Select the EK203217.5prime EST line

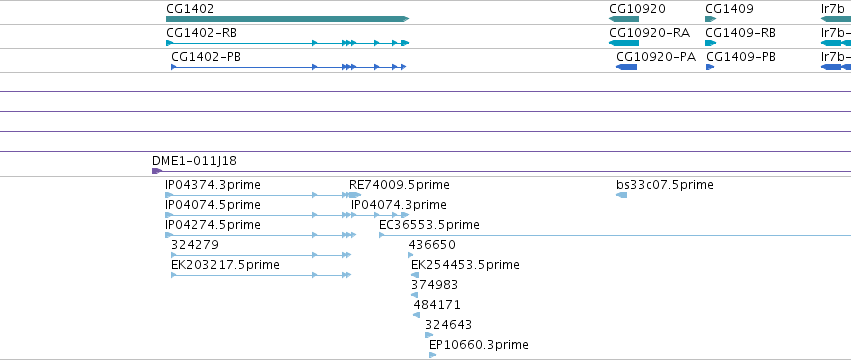(261, 275)
